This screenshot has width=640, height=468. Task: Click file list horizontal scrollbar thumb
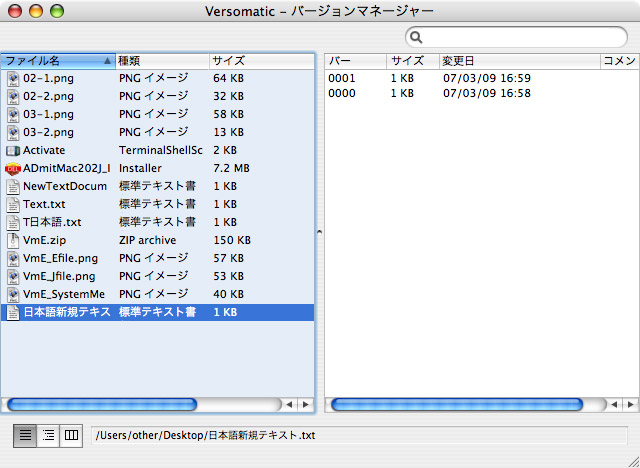pos(102,405)
